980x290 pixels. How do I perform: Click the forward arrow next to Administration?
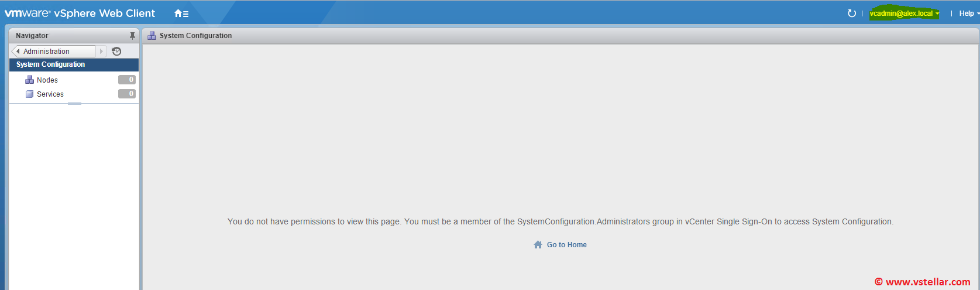click(x=101, y=52)
